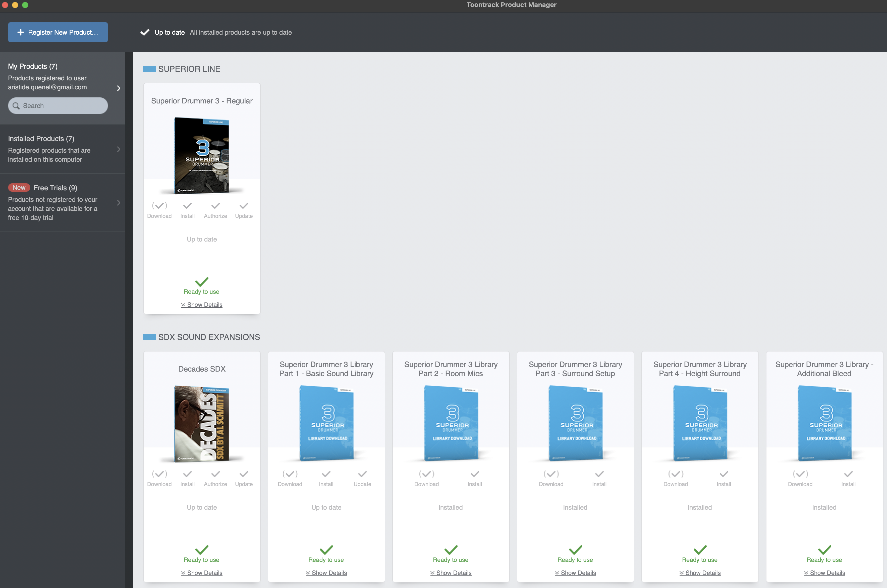887x588 pixels.
Task: Click Install icon for Additional Bleed library
Action: 848,474
